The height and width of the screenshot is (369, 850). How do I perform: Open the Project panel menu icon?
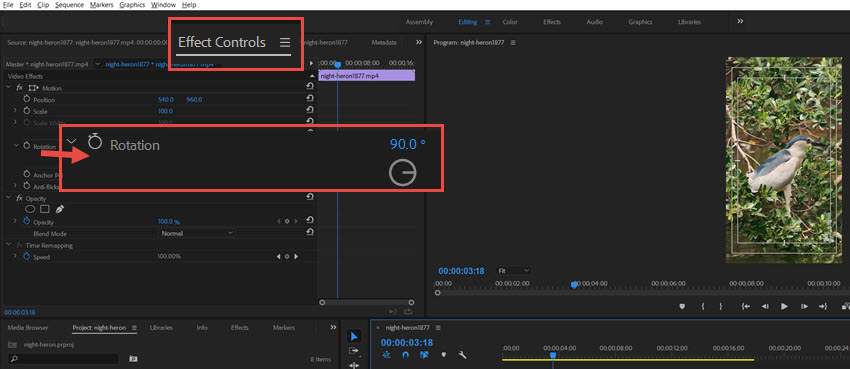[x=134, y=328]
